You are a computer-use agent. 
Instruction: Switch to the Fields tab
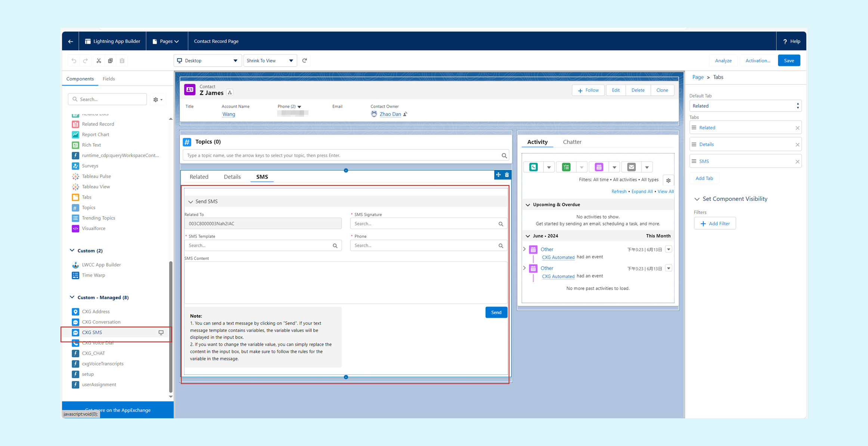109,79
